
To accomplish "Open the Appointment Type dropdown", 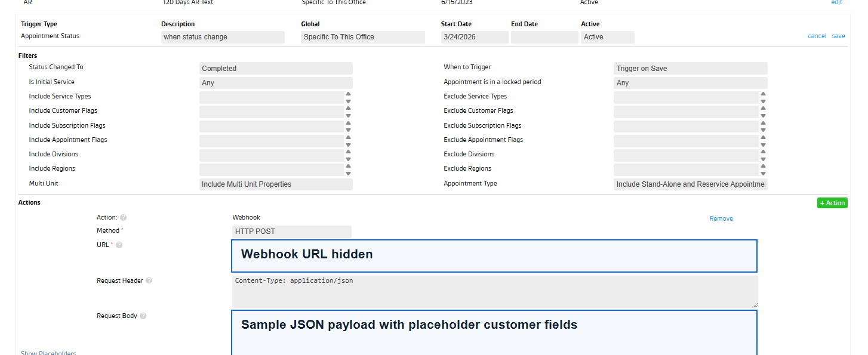I will [x=691, y=184].
